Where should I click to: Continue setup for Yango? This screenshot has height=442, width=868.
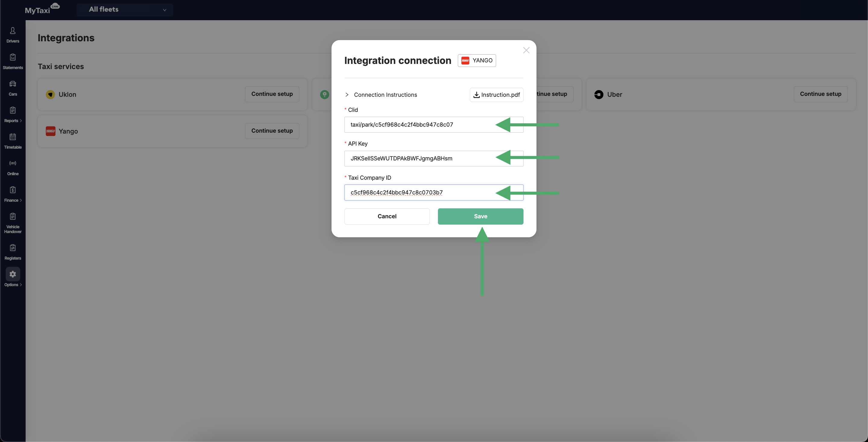pyautogui.click(x=272, y=131)
